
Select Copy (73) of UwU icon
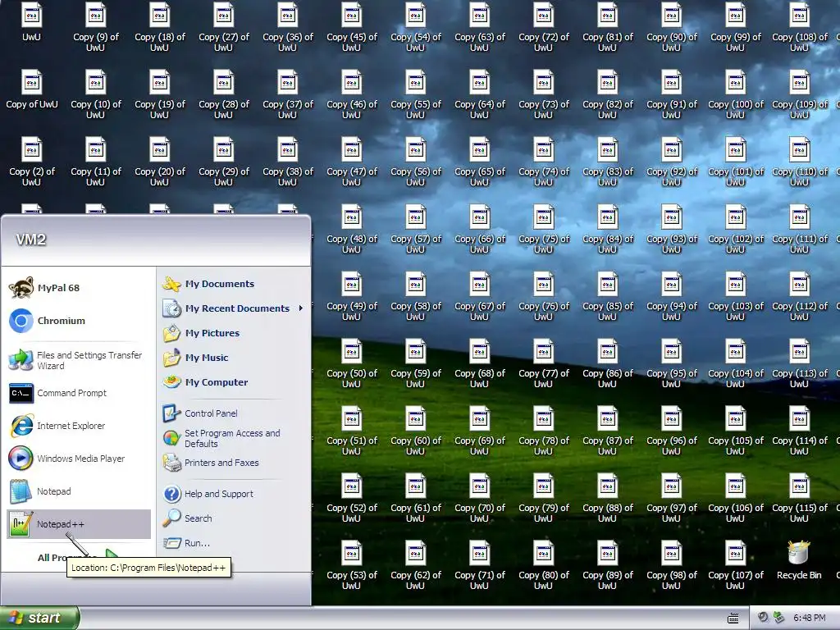[543, 95]
